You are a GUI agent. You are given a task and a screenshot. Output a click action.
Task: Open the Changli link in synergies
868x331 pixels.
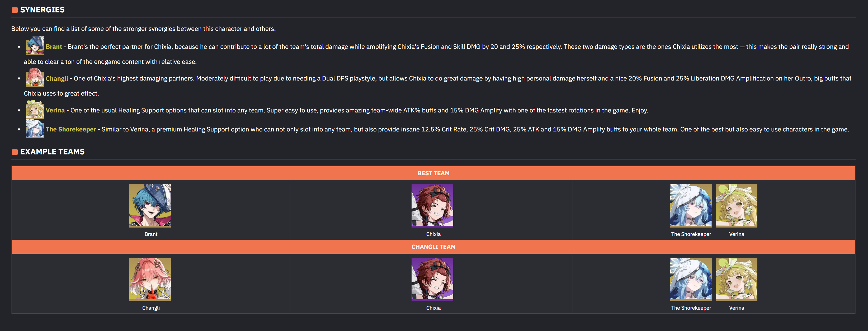click(x=57, y=78)
